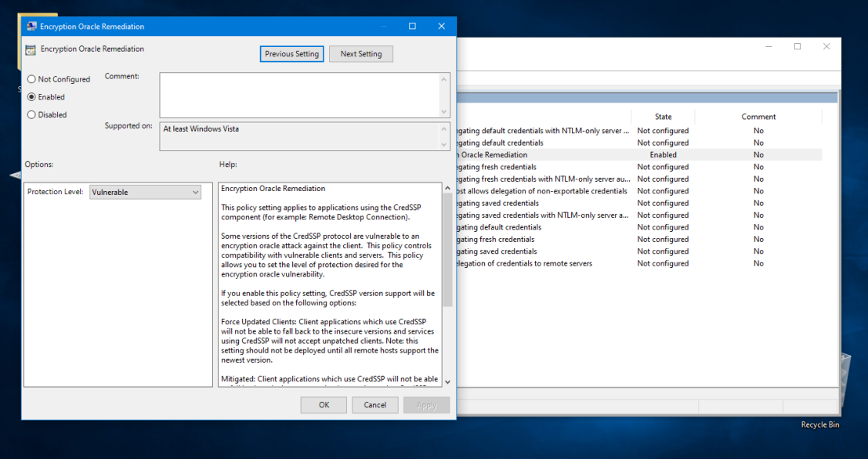Click the Enabled radio button

31,96
